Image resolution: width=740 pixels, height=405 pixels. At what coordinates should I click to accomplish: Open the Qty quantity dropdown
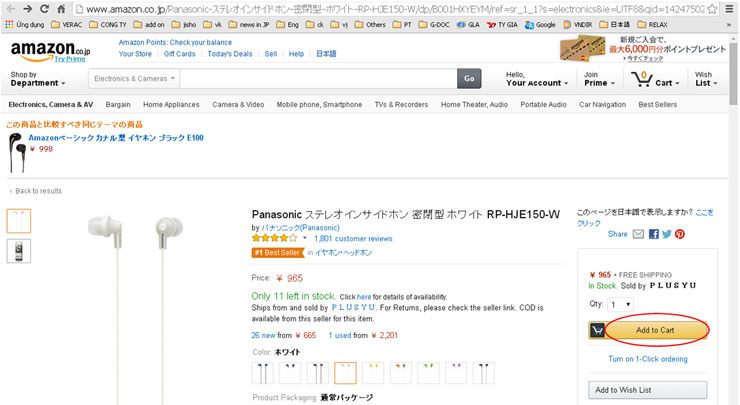point(621,304)
